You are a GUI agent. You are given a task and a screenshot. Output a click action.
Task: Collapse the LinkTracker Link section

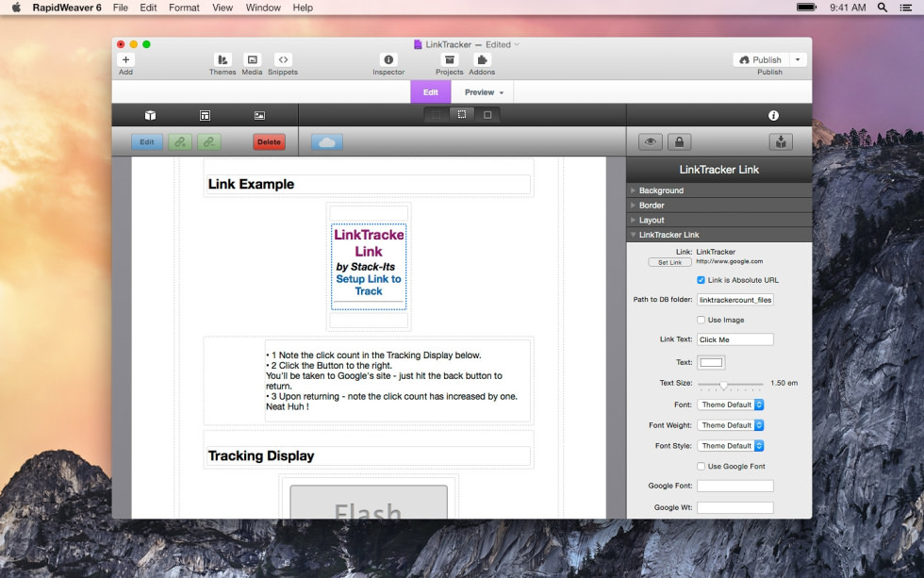(x=718, y=235)
